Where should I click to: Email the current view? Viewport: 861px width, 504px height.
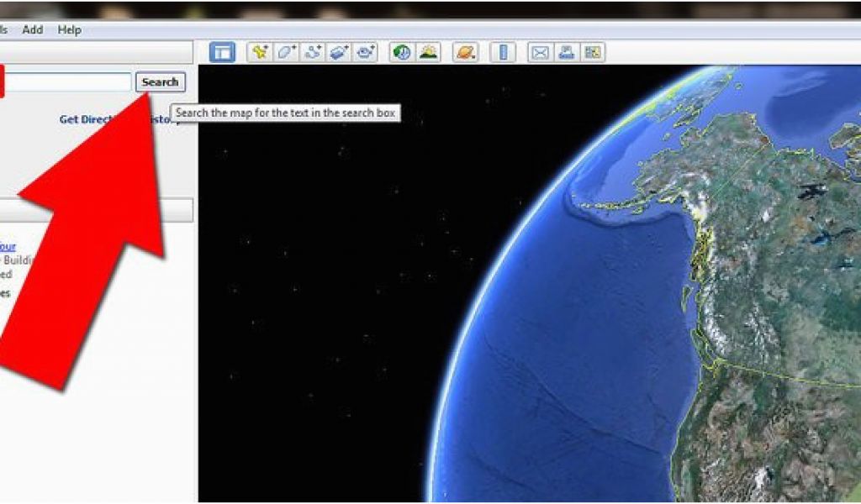(541, 53)
